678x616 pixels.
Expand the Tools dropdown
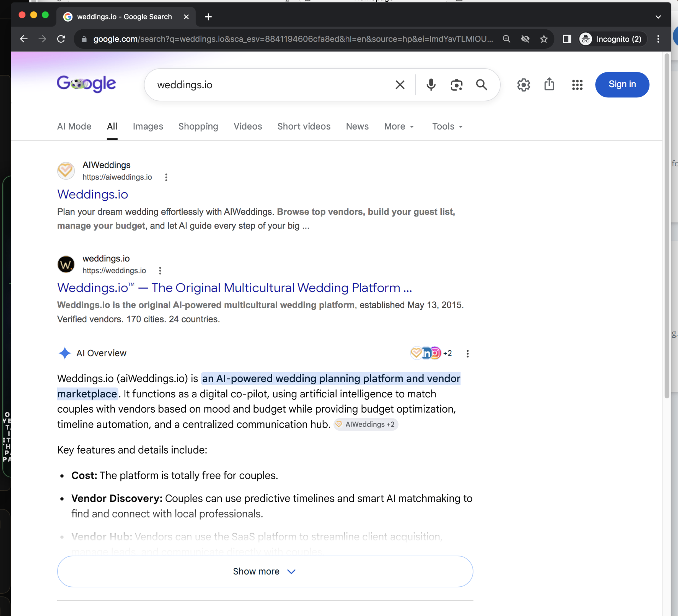(x=447, y=126)
